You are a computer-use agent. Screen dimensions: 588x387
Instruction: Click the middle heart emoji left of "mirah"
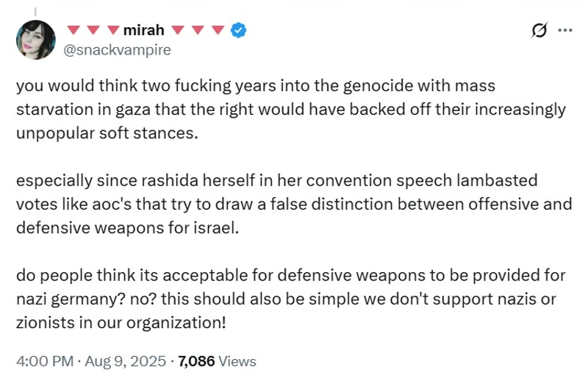coord(93,30)
